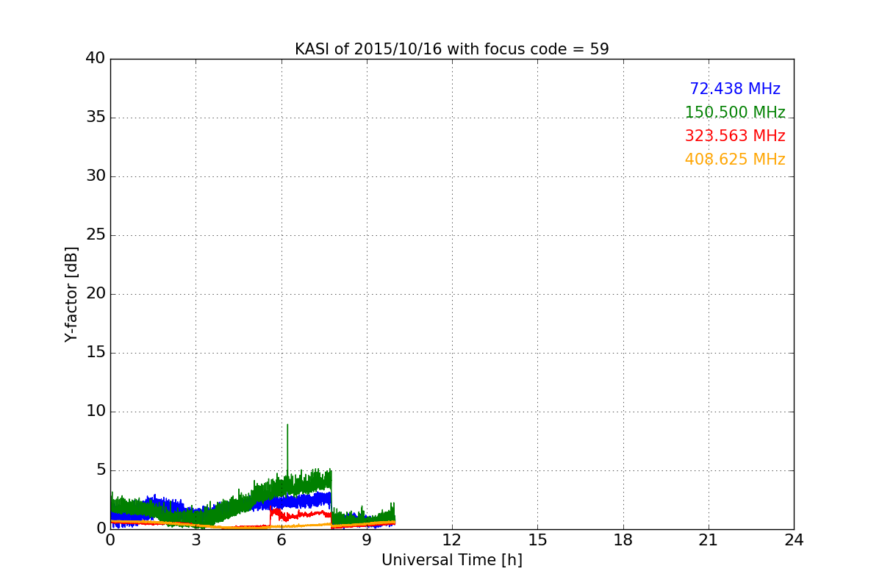Select the 408.625 MHz legend label

click(x=735, y=159)
